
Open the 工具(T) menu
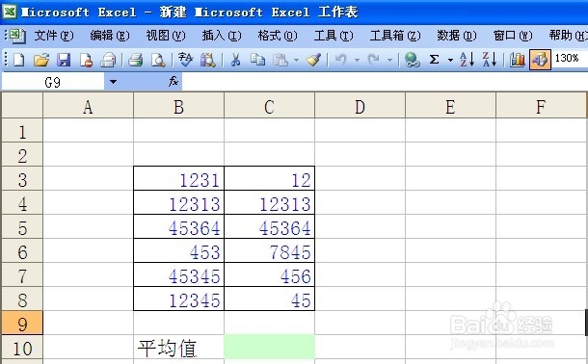(333, 36)
